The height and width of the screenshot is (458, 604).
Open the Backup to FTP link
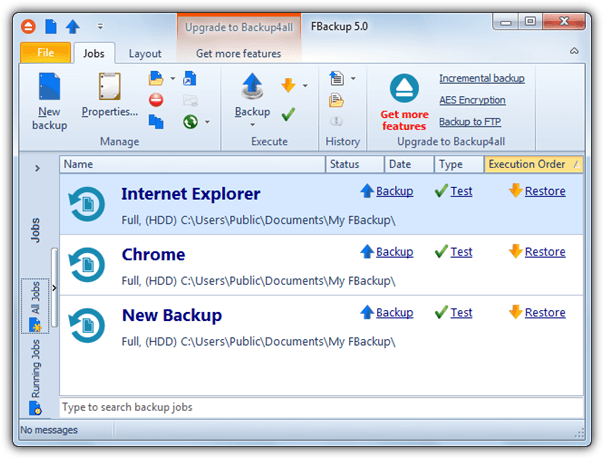[470, 122]
